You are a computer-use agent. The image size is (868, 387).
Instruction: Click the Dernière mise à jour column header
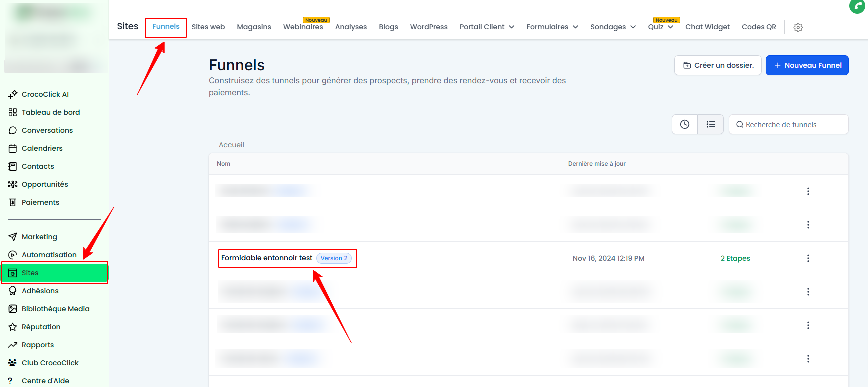(597, 164)
